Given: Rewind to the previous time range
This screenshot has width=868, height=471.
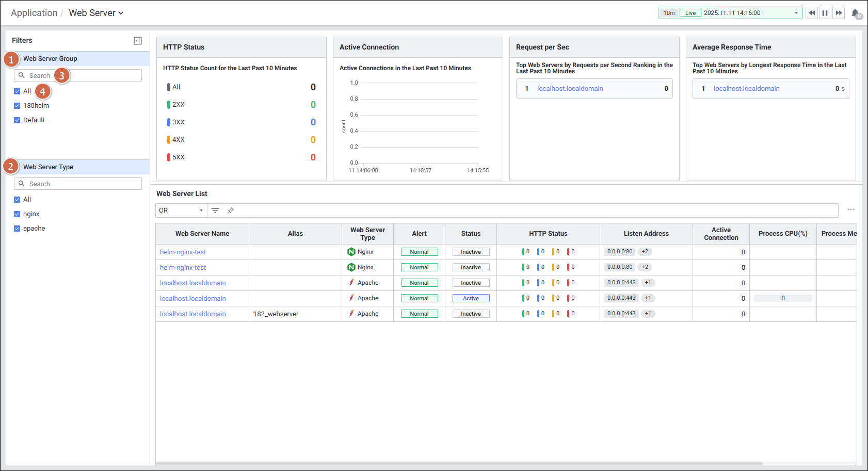Looking at the screenshot, I should [x=812, y=13].
